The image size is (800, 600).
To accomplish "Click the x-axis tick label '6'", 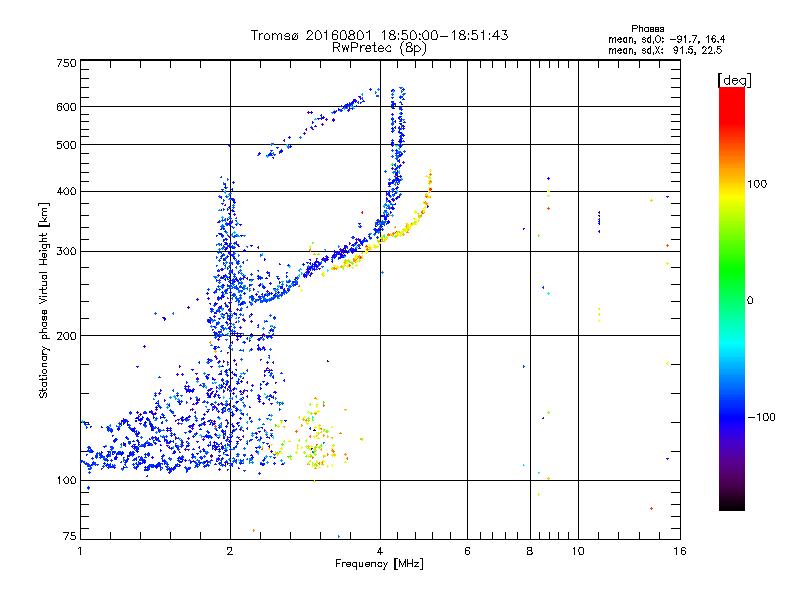I will click(x=467, y=551).
